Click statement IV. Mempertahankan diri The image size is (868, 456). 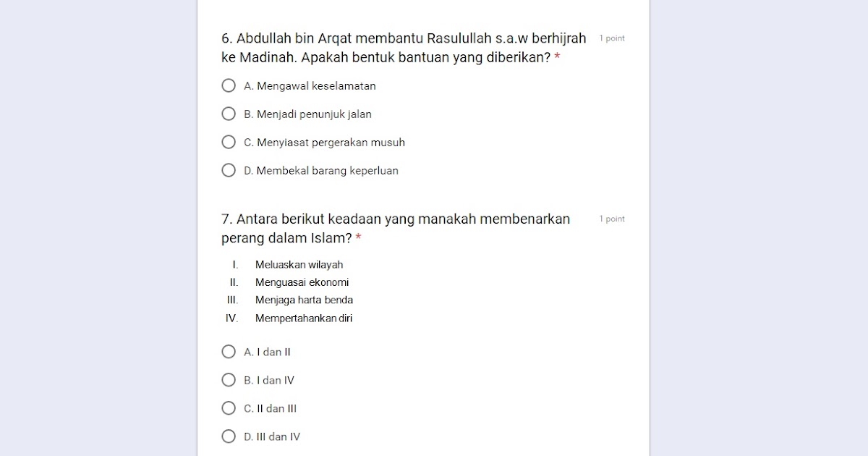303,318
